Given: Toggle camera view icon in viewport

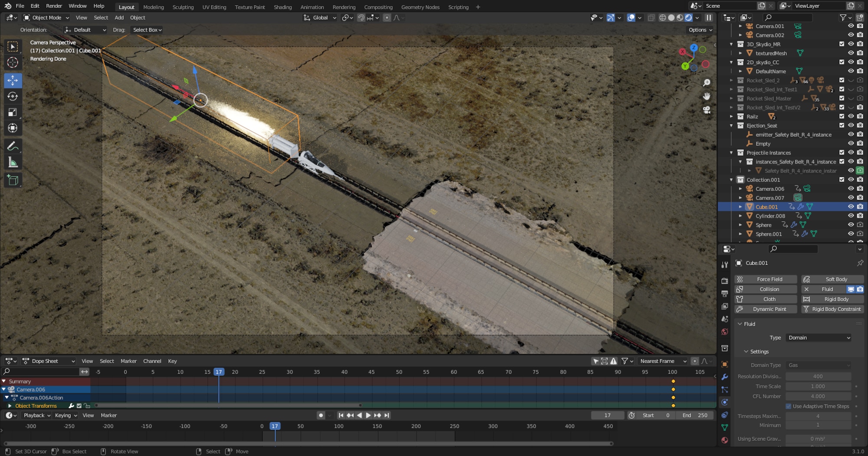Looking at the screenshot, I should coord(707,110).
